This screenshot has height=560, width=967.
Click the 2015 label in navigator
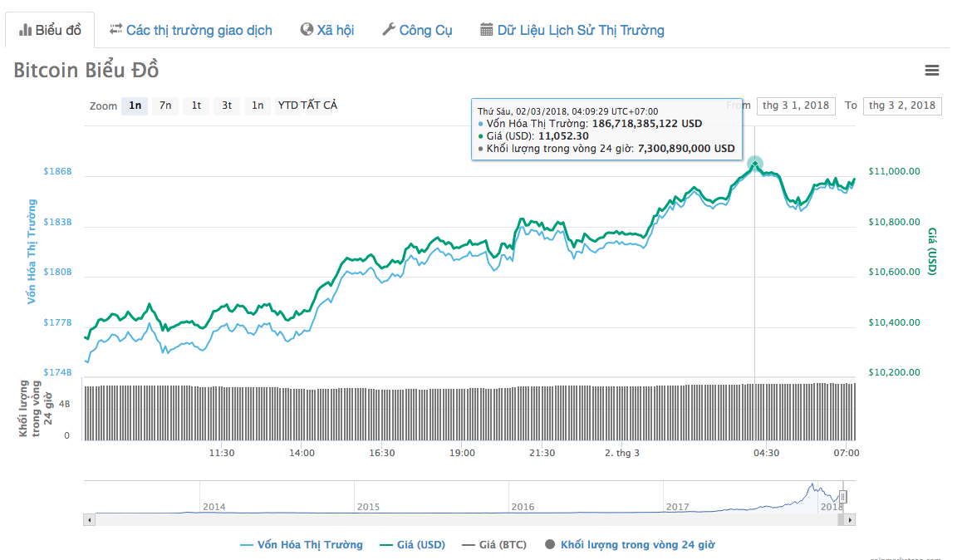pos(368,506)
